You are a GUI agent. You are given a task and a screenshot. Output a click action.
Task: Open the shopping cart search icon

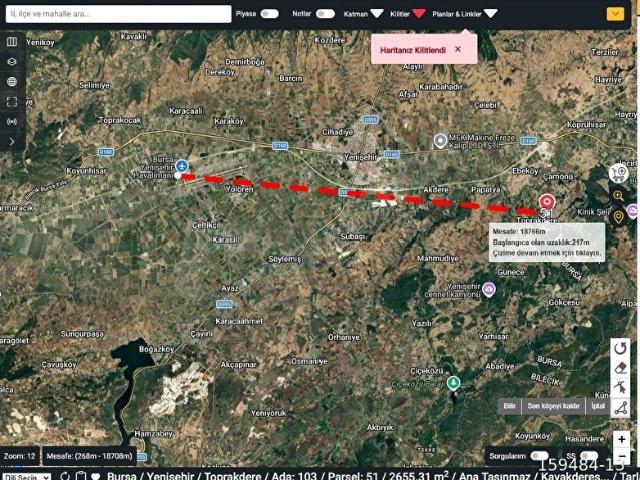point(618,173)
